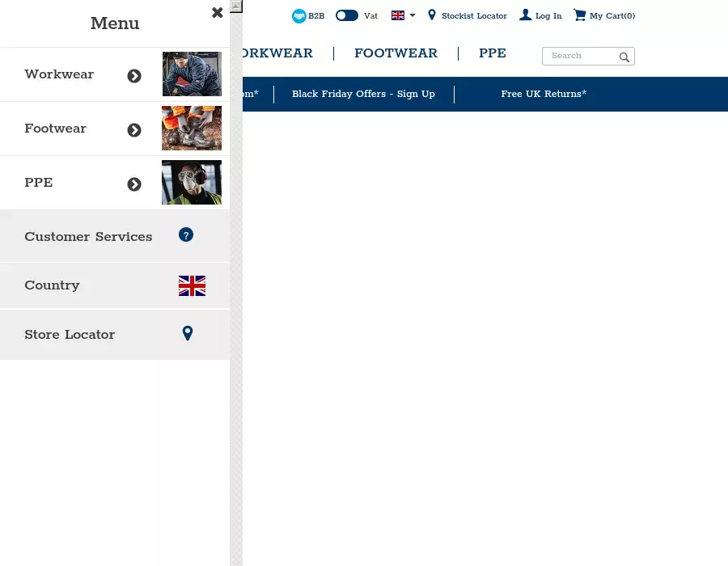Focus the Search input field
The width and height of the screenshot is (728, 566).
point(582,56)
